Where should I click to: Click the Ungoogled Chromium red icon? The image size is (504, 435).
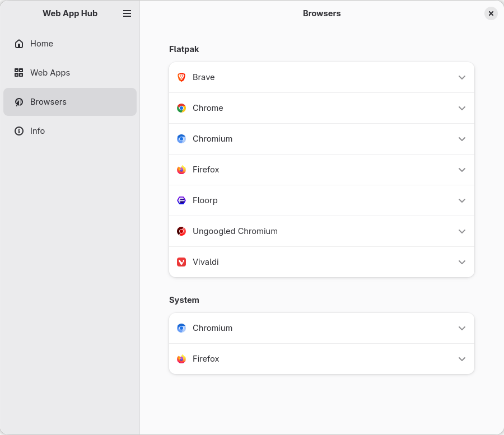(x=181, y=231)
